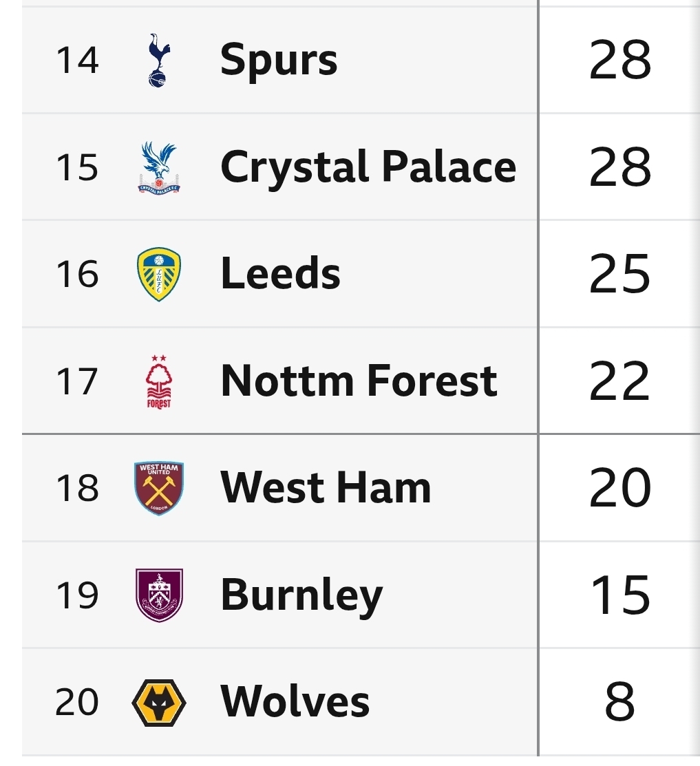
Task: Click the Wolves wolf head logo
Action: click(159, 702)
